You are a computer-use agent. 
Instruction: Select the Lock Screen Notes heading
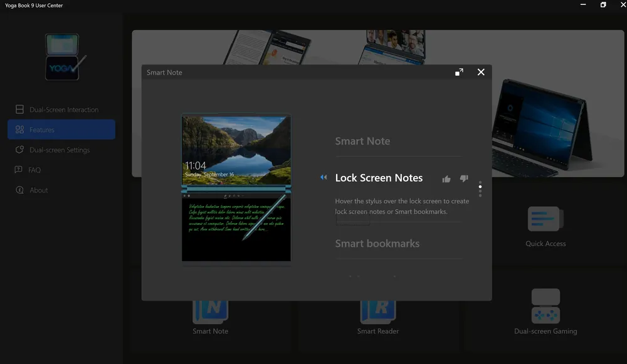point(379,178)
